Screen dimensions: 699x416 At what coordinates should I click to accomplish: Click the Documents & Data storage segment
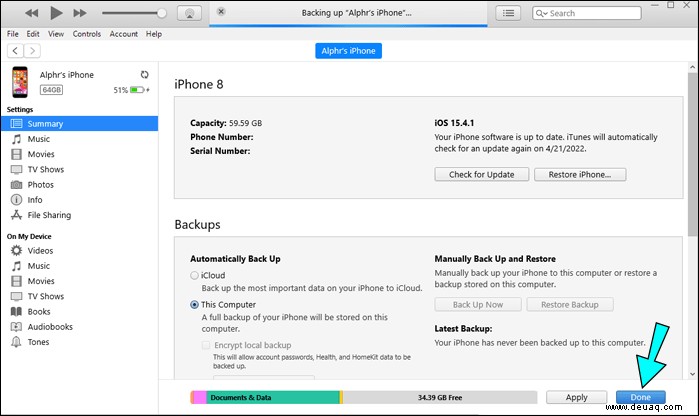point(272,397)
